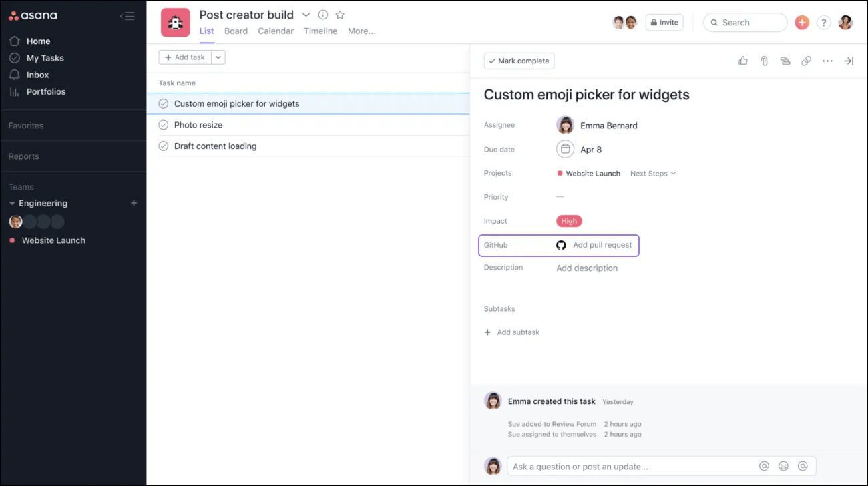Open the emoji picker in the comment box

click(783, 465)
